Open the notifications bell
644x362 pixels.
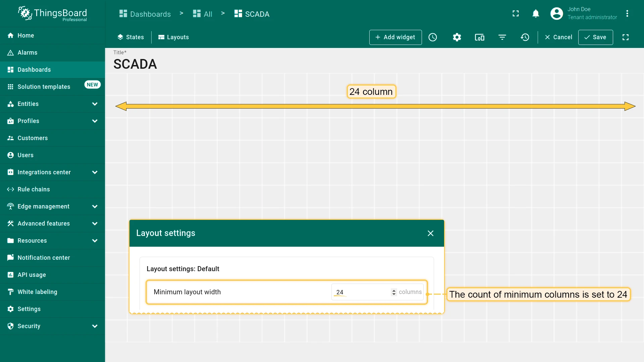(536, 13)
